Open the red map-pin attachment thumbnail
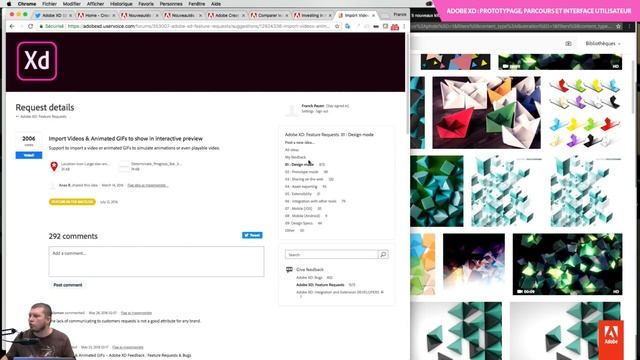The image size is (640, 360). click(54, 166)
